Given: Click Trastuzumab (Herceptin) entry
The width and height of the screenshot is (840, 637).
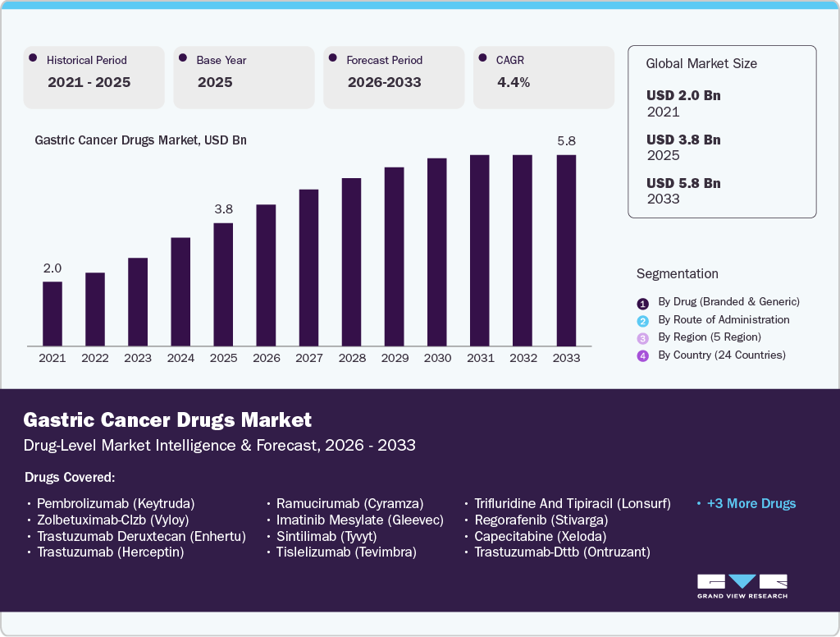Looking at the screenshot, I should point(111,552).
